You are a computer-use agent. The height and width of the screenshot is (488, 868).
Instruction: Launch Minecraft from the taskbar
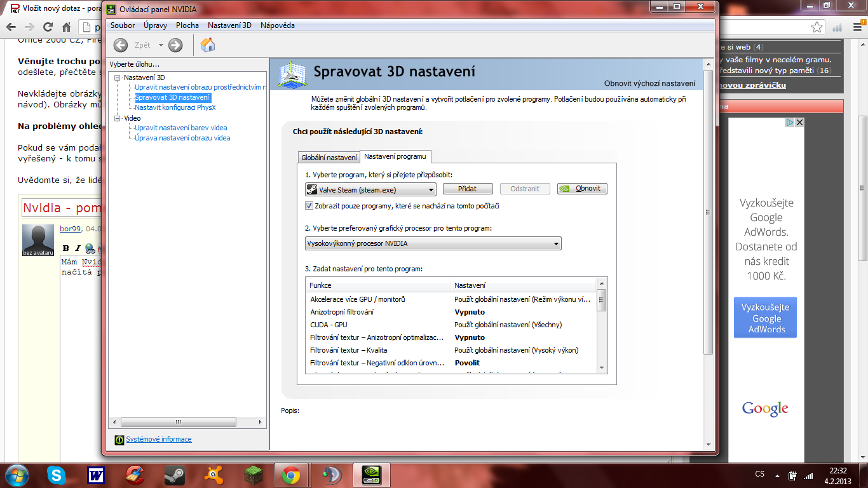(254, 475)
